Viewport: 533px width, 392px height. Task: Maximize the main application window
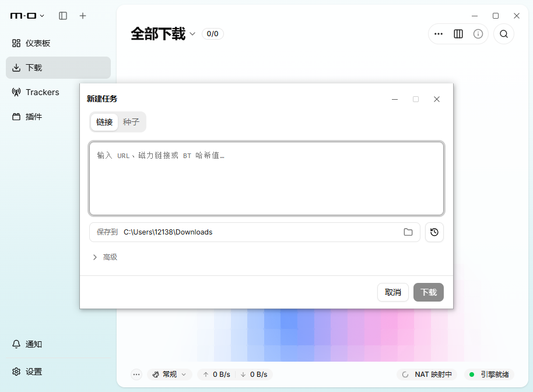pyautogui.click(x=496, y=16)
